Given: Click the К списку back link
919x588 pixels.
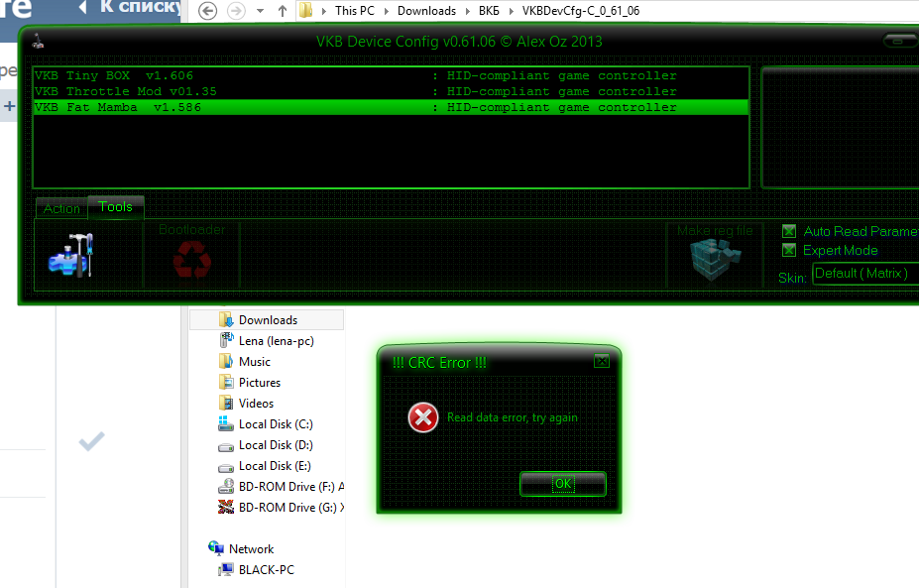Looking at the screenshot, I should click(x=130, y=7).
